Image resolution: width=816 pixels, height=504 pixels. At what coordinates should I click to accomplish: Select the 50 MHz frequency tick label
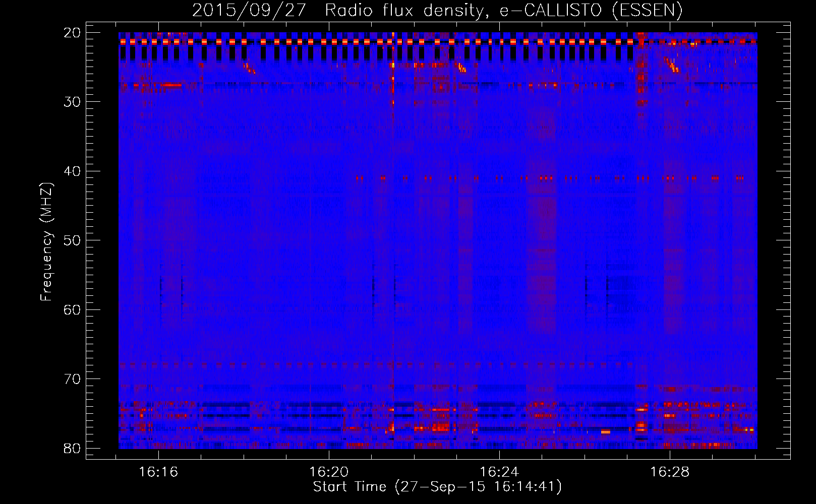point(73,240)
